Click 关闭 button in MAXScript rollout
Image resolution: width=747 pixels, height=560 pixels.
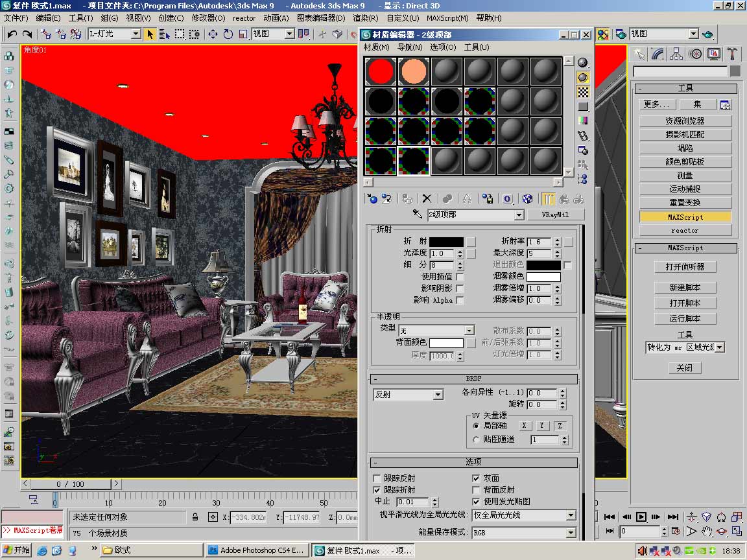(x=685, y=368)
